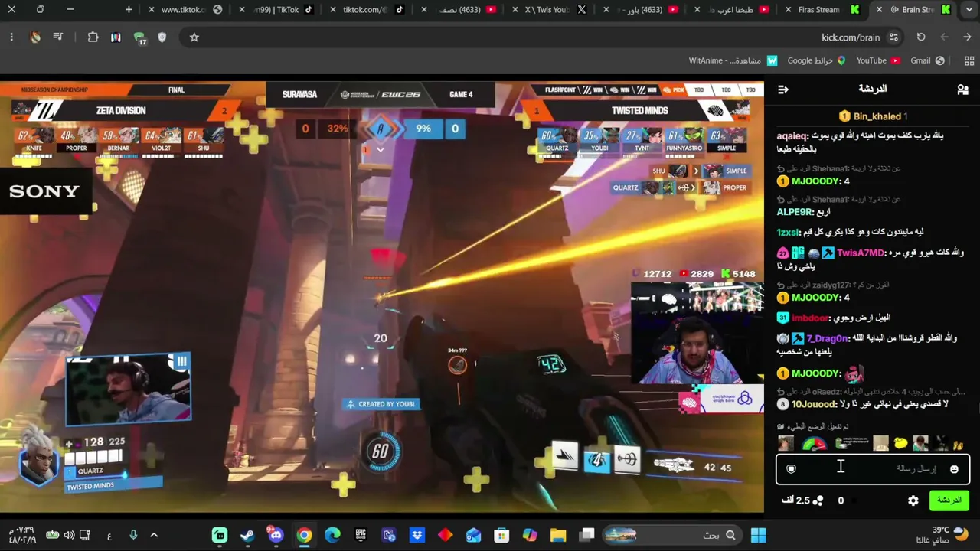The width and height of the screenshot is (980, 551).
Task: Open the emoji picker in the message box
Action: [954, 469]
